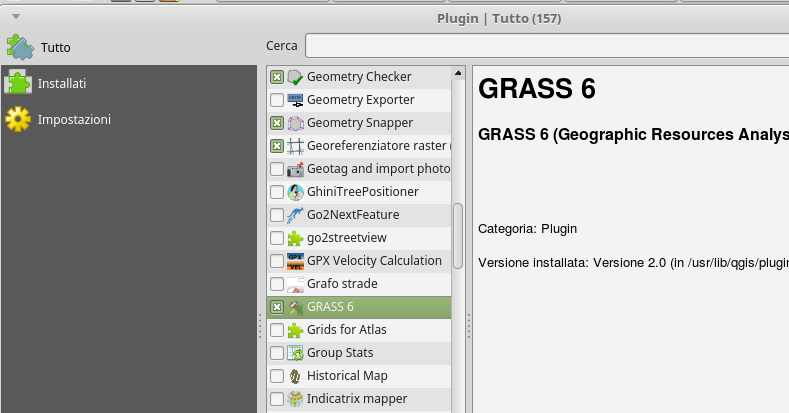
Task: Enable the GhiniTreePositioner checkbox
Action: tap(277, 192)
